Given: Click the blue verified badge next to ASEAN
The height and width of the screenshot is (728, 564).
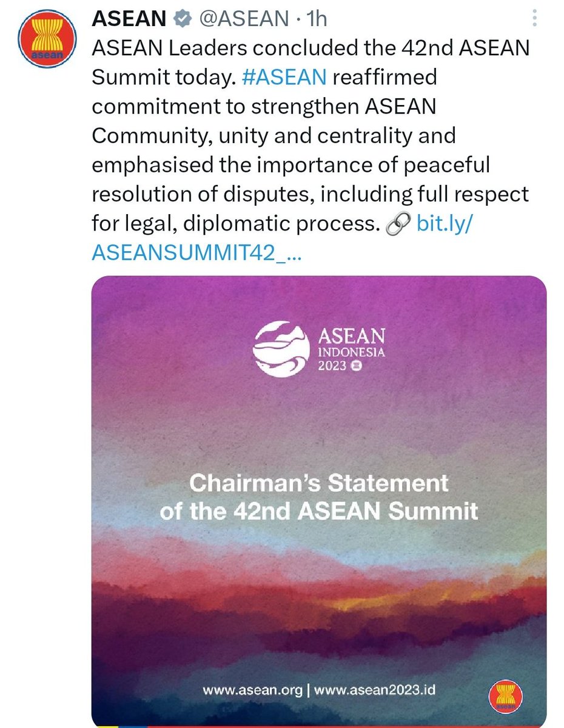Looking at the screenshot, I should point(180,19).
